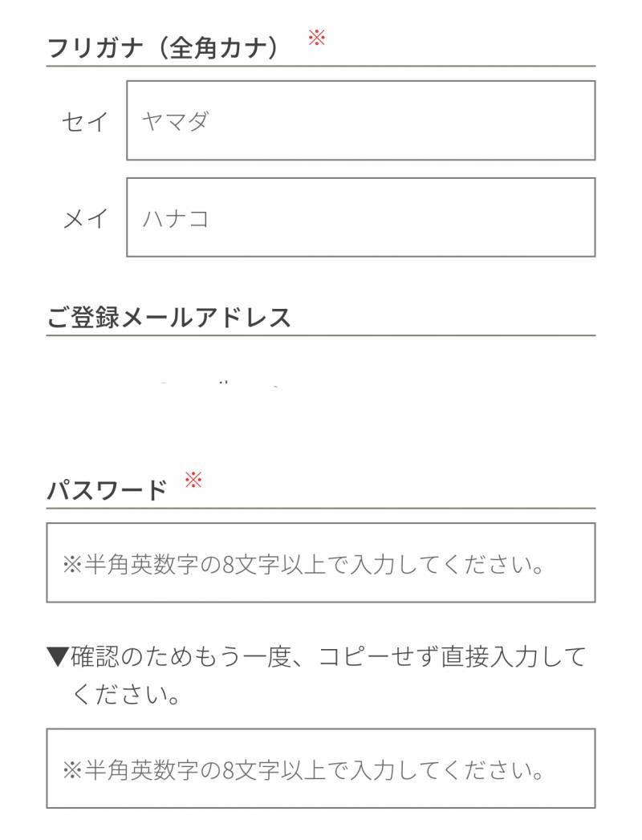Screen dimensions: 642x840
Task: Click the （全角カナ） note in the heading
Action: click(218, 48)
